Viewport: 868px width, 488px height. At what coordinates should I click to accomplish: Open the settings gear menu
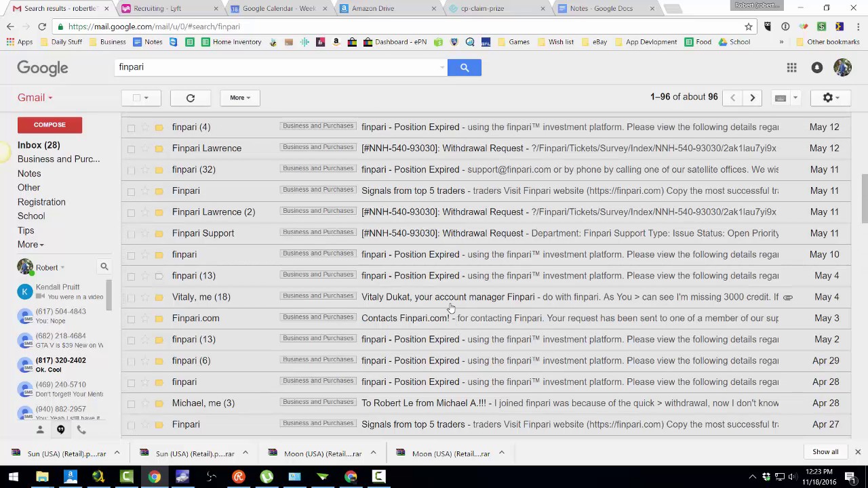[x=831, y=98]
